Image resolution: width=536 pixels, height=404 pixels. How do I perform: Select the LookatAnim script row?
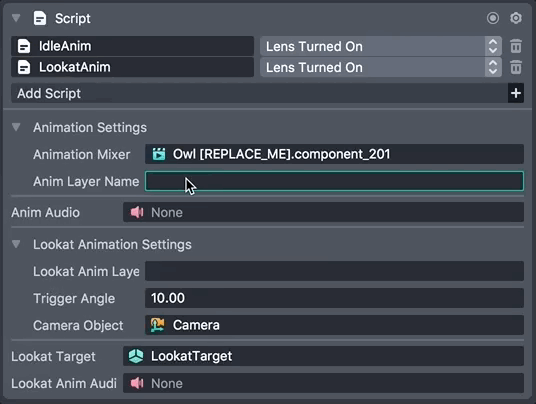coord(132,67)
